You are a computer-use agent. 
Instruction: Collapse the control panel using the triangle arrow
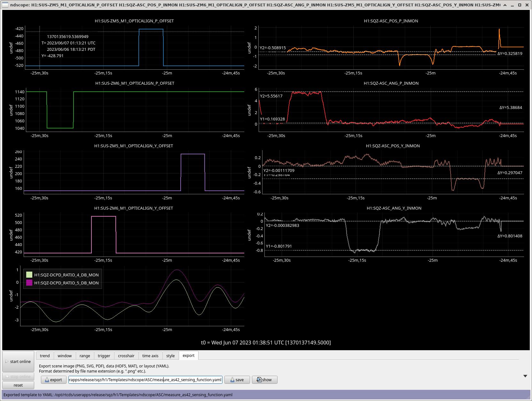525,376
